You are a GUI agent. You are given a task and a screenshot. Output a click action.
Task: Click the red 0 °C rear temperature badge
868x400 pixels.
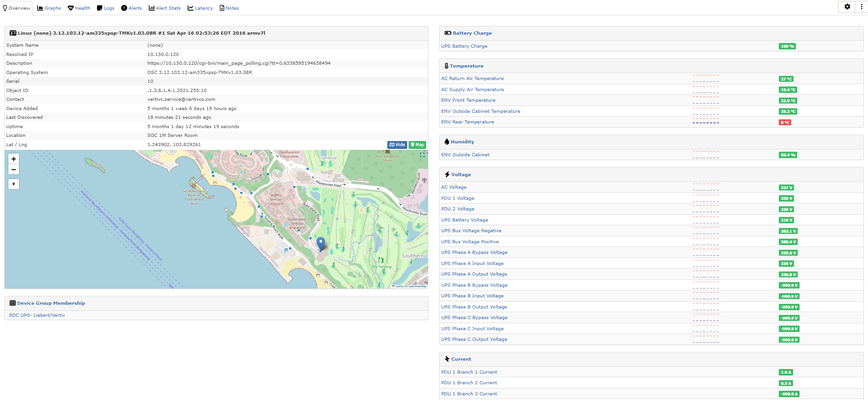785,123
